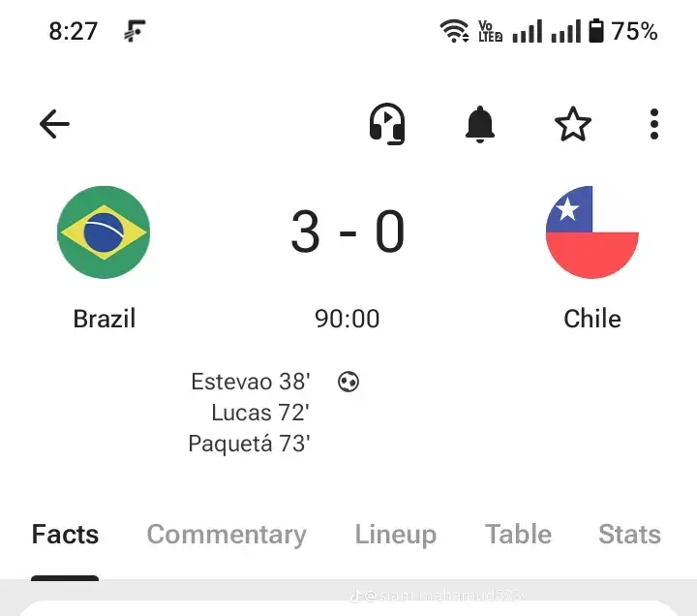Toggle match notifications bell
The width and height of the screenshot is (697, 616).
click(480, 125)
